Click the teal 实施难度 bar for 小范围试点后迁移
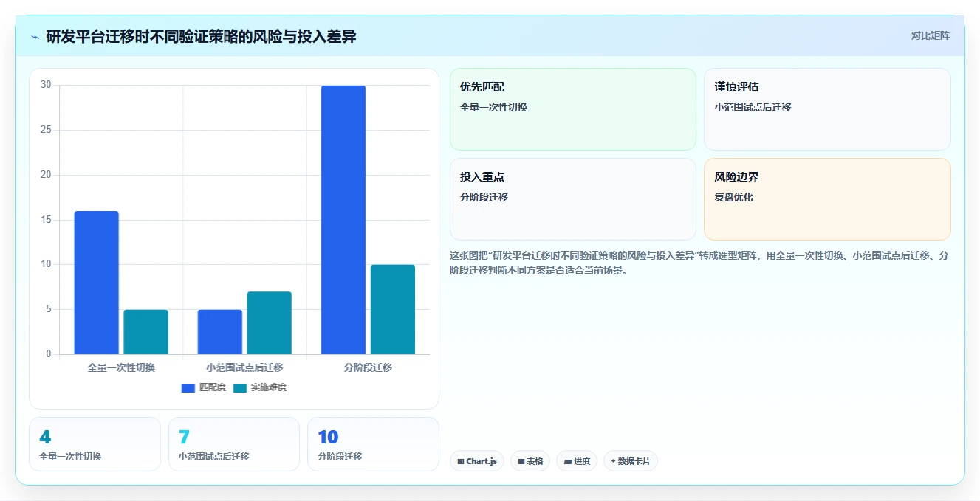 [269, 323]
